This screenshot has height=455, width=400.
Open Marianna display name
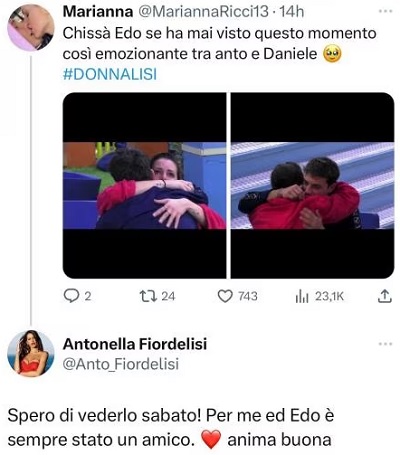click(98, 12)
